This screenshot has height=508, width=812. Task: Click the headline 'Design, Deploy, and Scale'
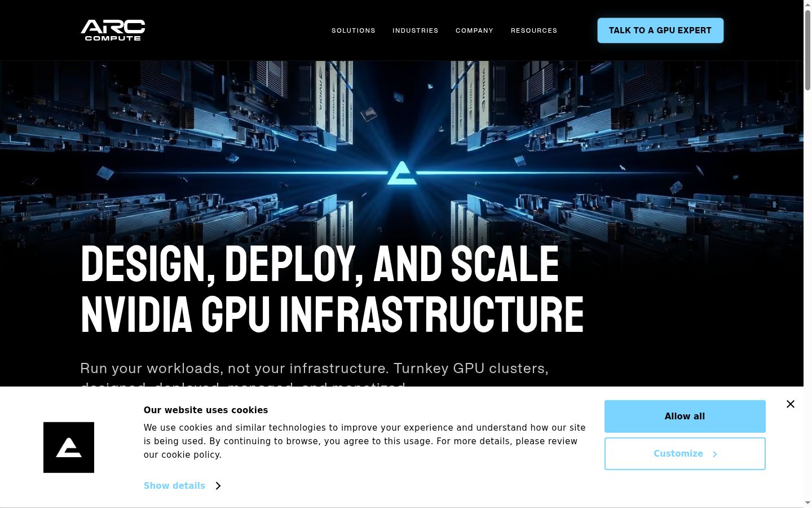pyautogui.click(x=320, y=264)
